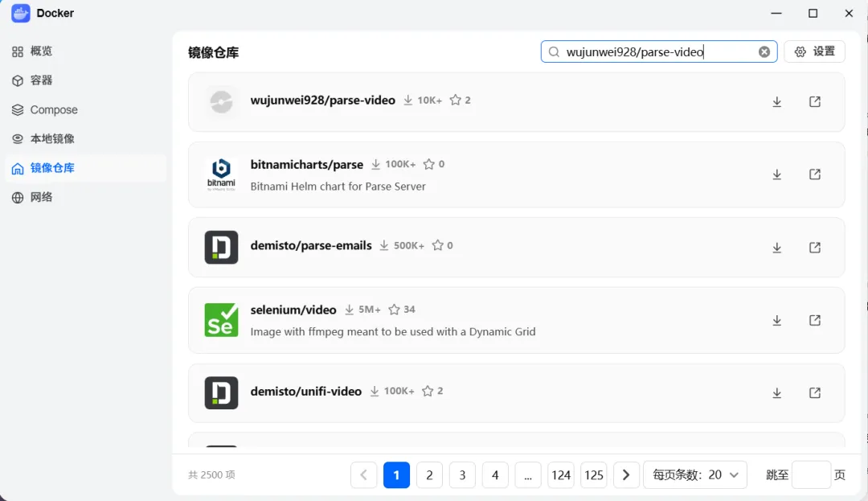The image size is (868, 501).
Task: Jump to results page 3
Action: (x=462, y=475)
